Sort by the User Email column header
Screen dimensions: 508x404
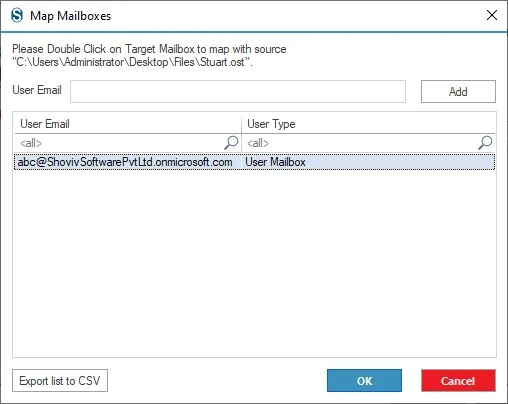(128, 124)
